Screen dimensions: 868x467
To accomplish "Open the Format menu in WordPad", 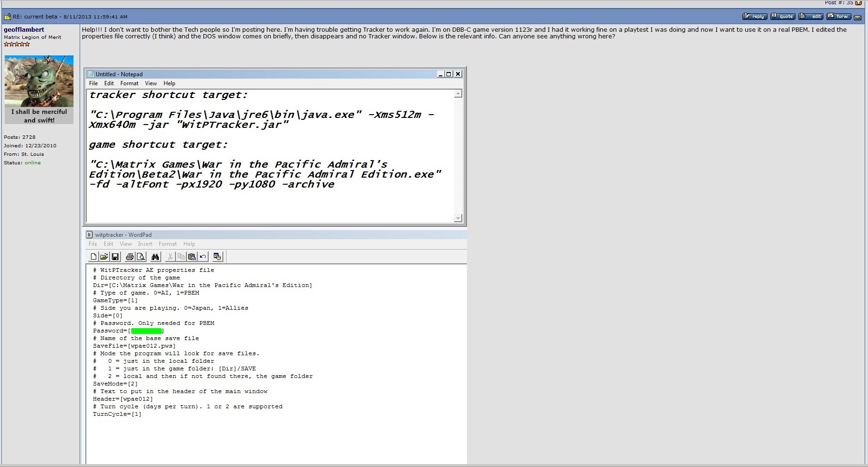I will [x=168, y=244].
